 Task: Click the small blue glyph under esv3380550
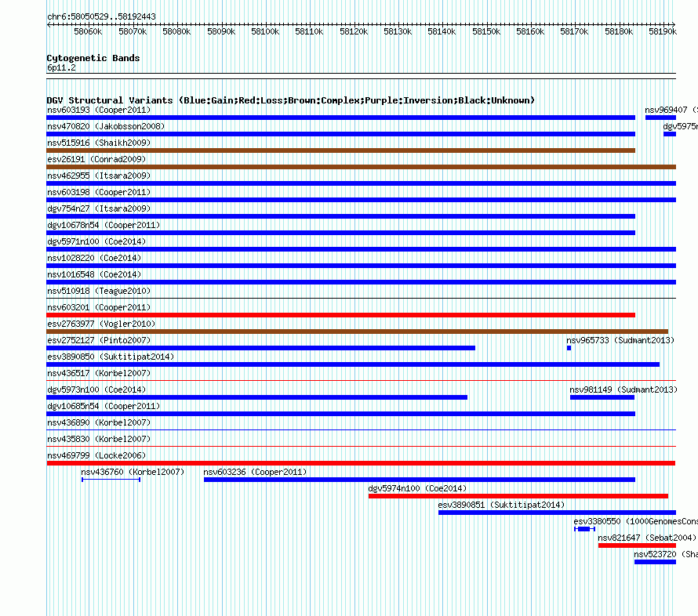click(x=584, y=529)
